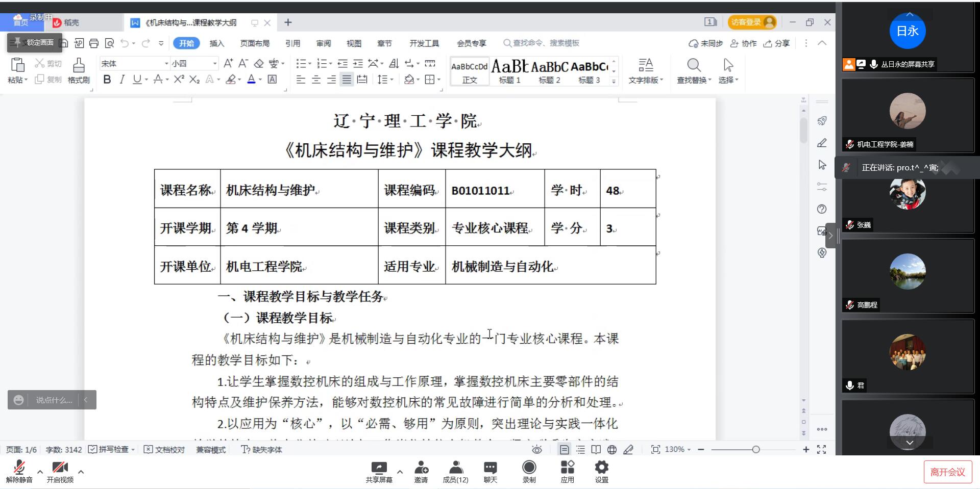Screen dimensions: 980x489
Task: Click the sort (A-Z) icon
Action: [x=394, y=63]
